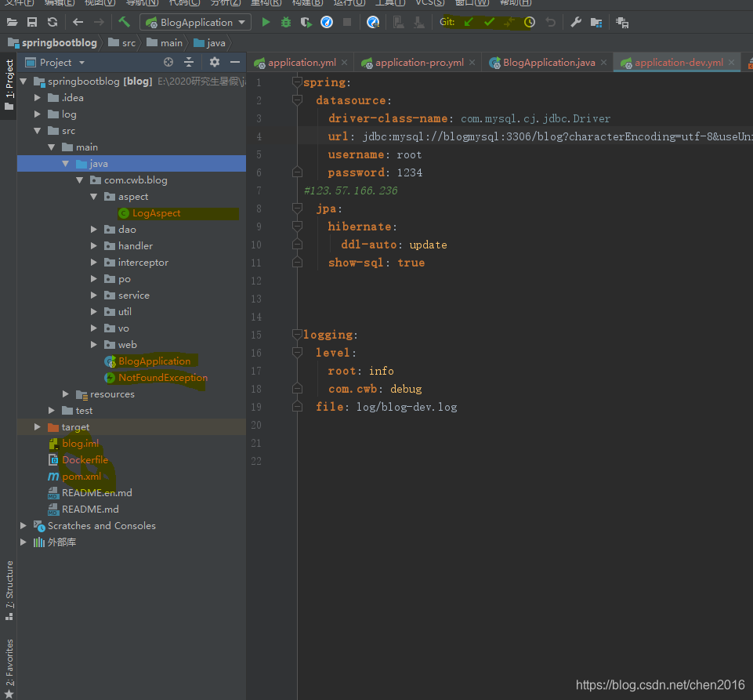This screenshot has width=753, height=700.
Task: Click the Open folder toolbar icon
Action: click(x=12, y=22)
